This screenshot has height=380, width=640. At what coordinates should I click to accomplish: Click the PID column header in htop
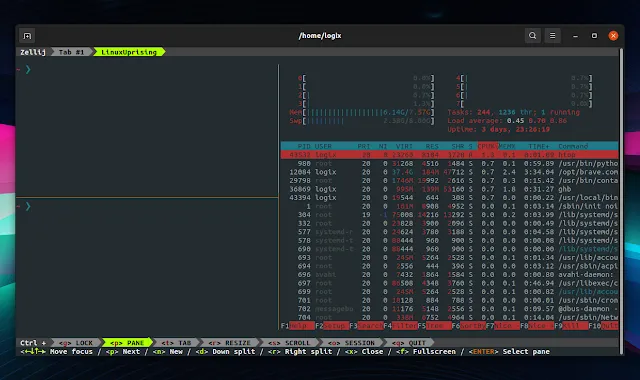[304, 146]
